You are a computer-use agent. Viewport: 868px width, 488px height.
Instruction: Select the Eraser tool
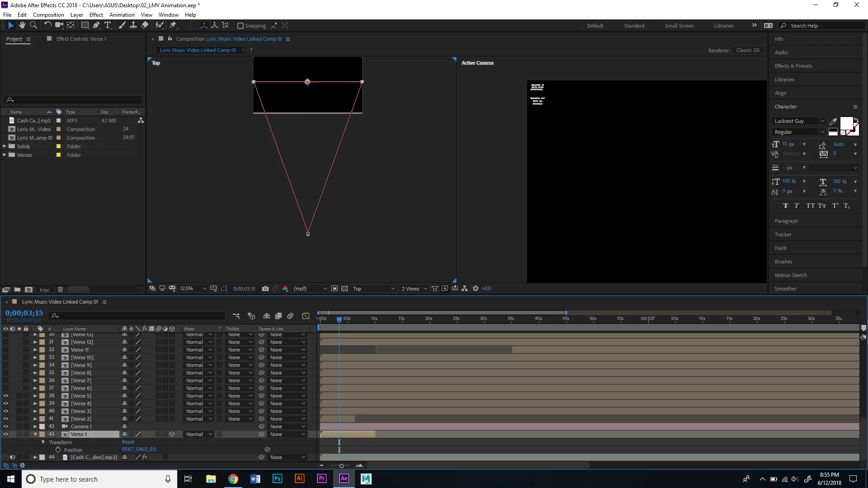coord(145,25)
